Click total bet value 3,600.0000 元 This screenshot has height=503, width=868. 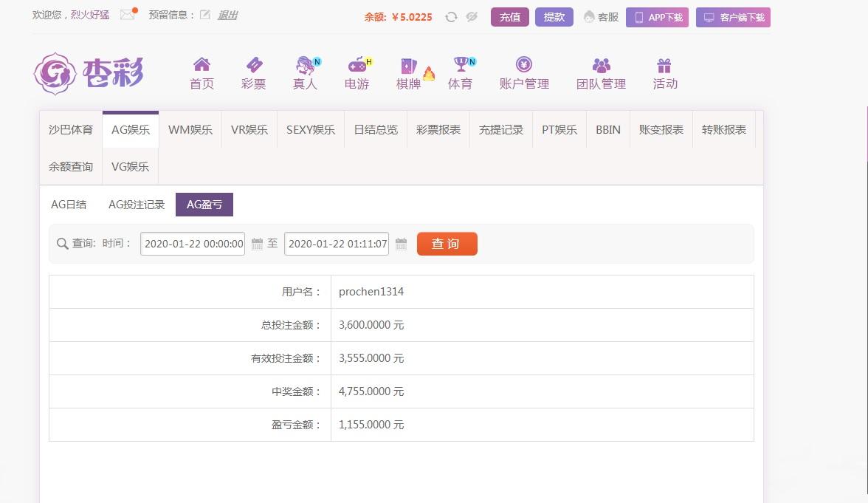click(371, 325)
